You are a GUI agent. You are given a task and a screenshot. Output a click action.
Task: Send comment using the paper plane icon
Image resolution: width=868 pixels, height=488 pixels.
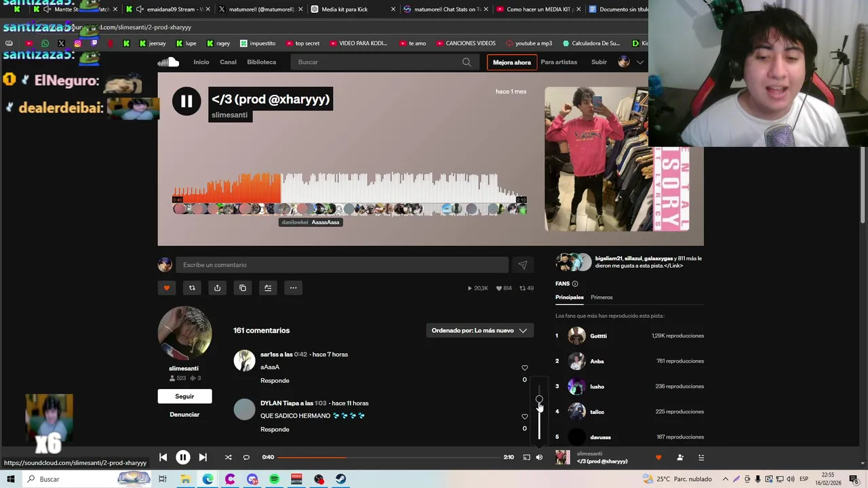522,265
